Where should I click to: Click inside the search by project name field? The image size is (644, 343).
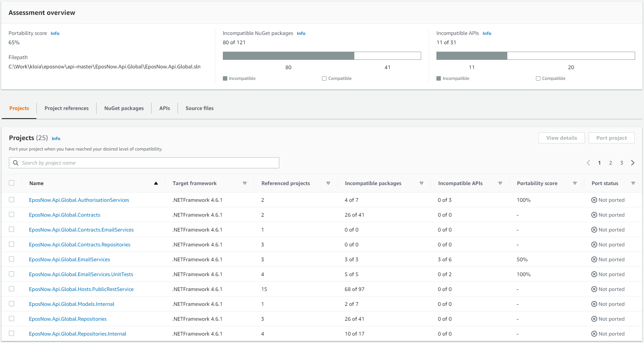pyautogui.click(x=144, y=163)
